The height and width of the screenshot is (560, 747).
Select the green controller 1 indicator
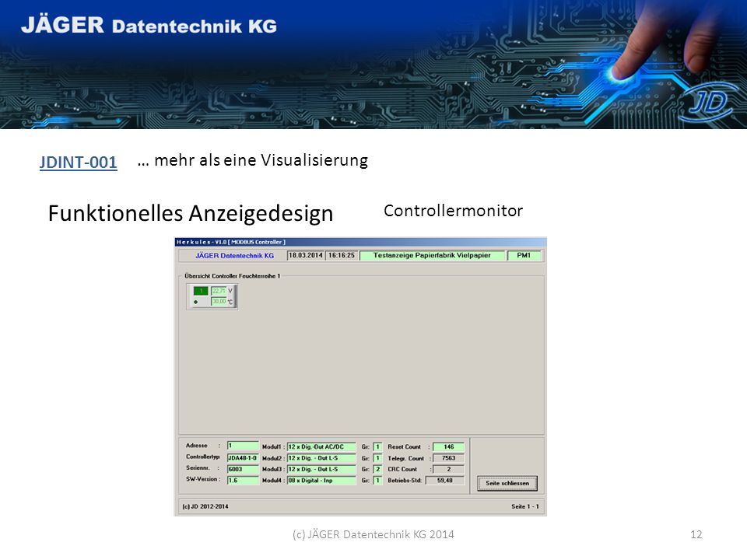tap(201, 291)
